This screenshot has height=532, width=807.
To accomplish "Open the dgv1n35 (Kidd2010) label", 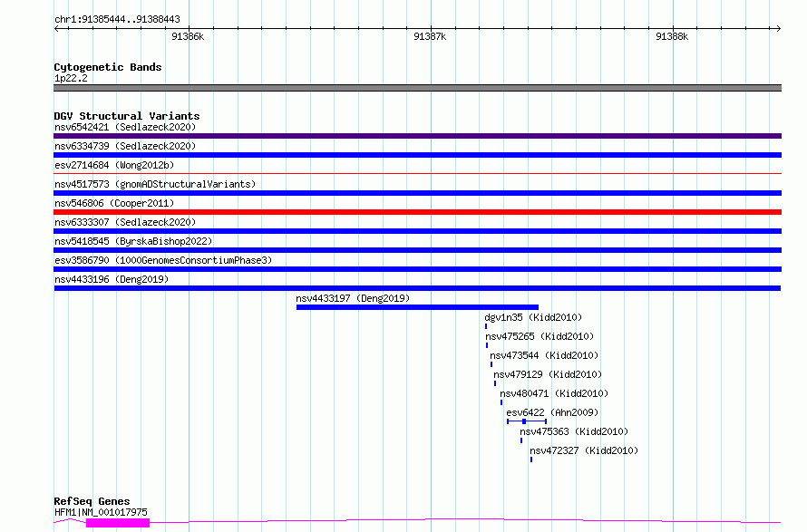I will click(x=533, y=317).
